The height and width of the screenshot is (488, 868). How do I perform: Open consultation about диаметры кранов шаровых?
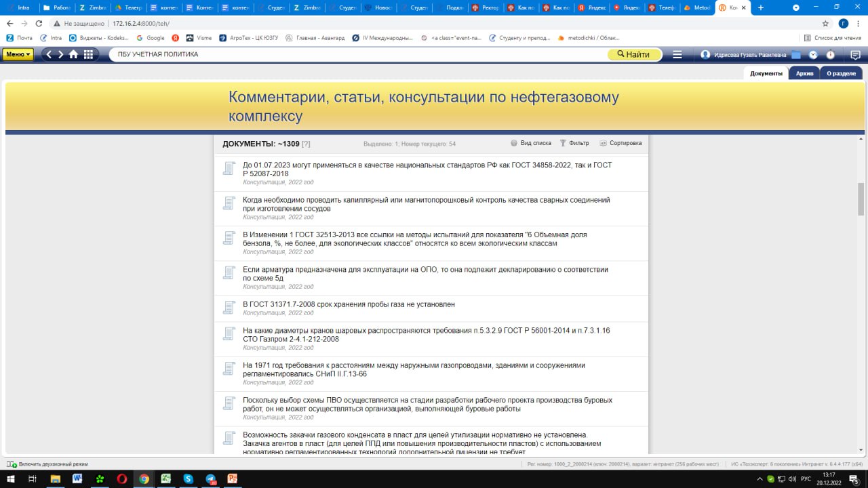(427, 334)
